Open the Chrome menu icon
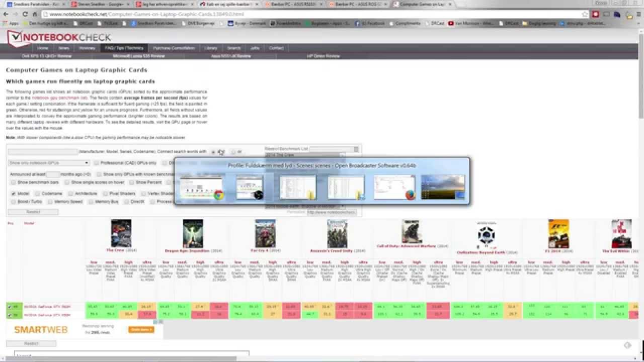The width and height of the screenshot is (644, 362). [638, 15]
